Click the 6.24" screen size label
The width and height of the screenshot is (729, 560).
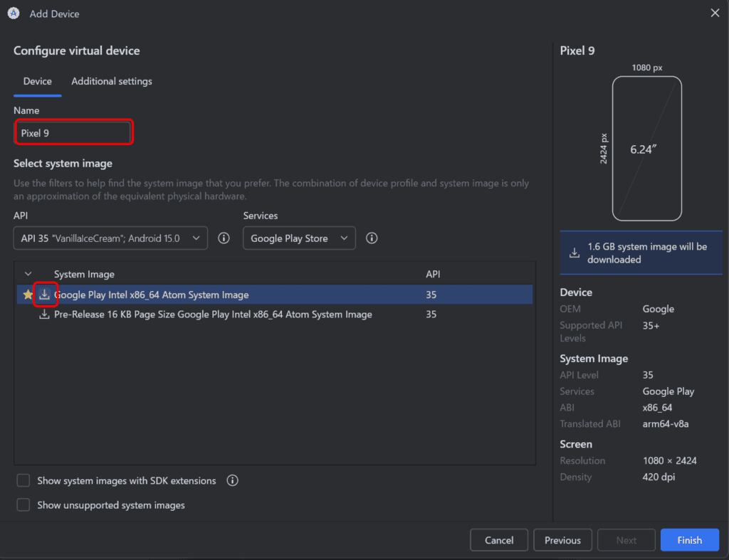click(643, 149)
